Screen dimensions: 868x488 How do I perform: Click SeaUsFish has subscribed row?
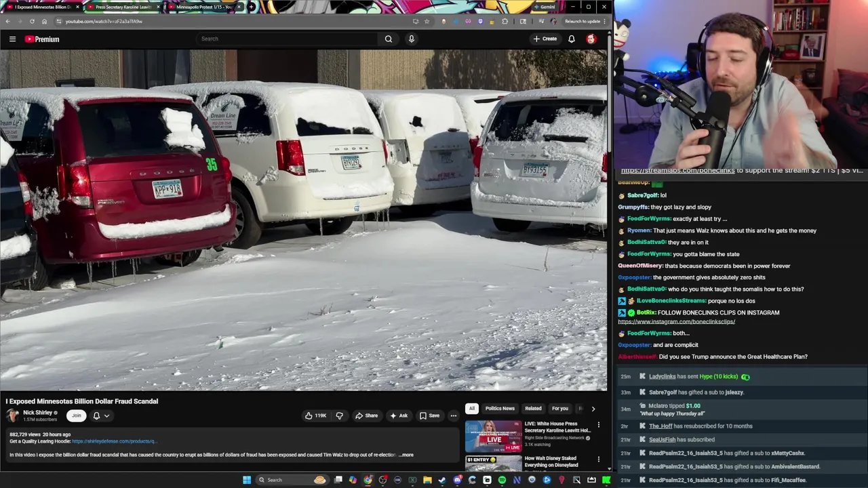click(743, 439)
